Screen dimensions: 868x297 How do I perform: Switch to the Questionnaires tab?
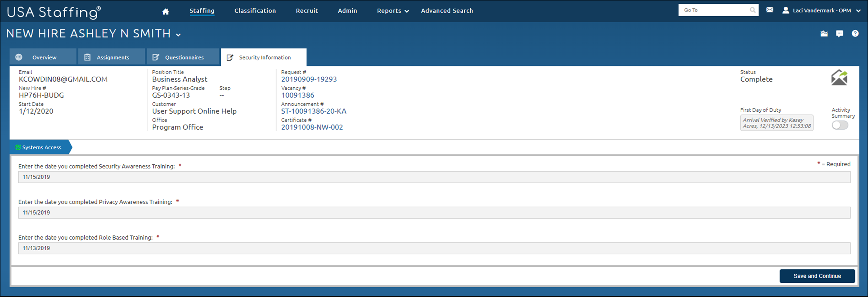tap(183, 57)
